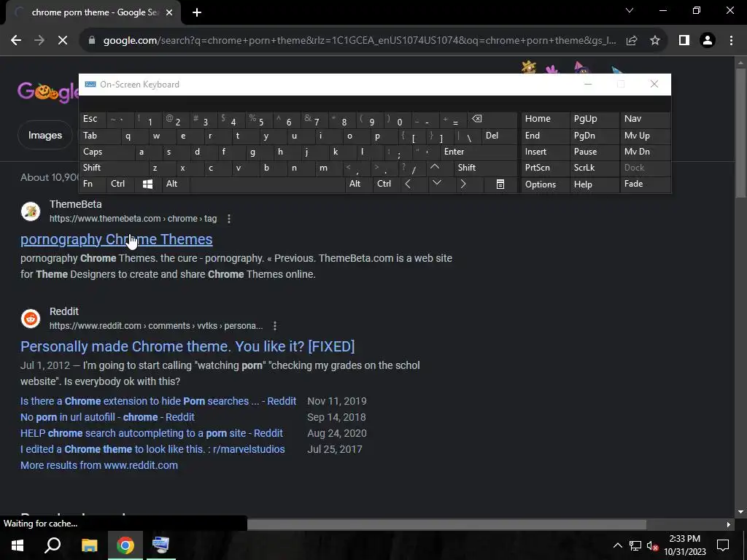747x560 pixels.
Task: Open Windows Start menu
Action: [x=18, y=545]
